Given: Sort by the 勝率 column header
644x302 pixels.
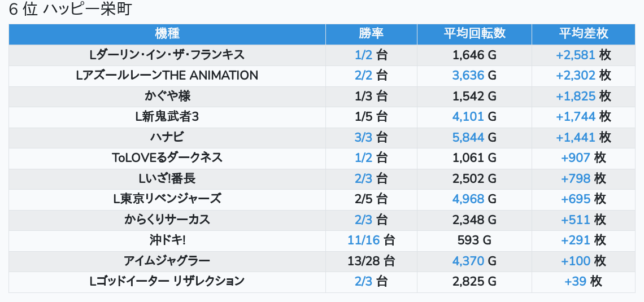Looking at the screenshot, I should (371, 34).
